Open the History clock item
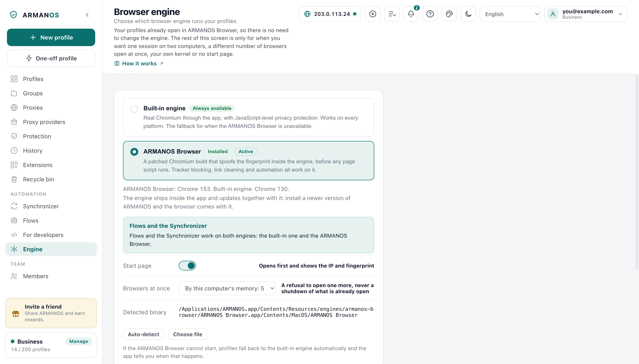The width and height of the screenshot is (639, 364). click(51, 151)
